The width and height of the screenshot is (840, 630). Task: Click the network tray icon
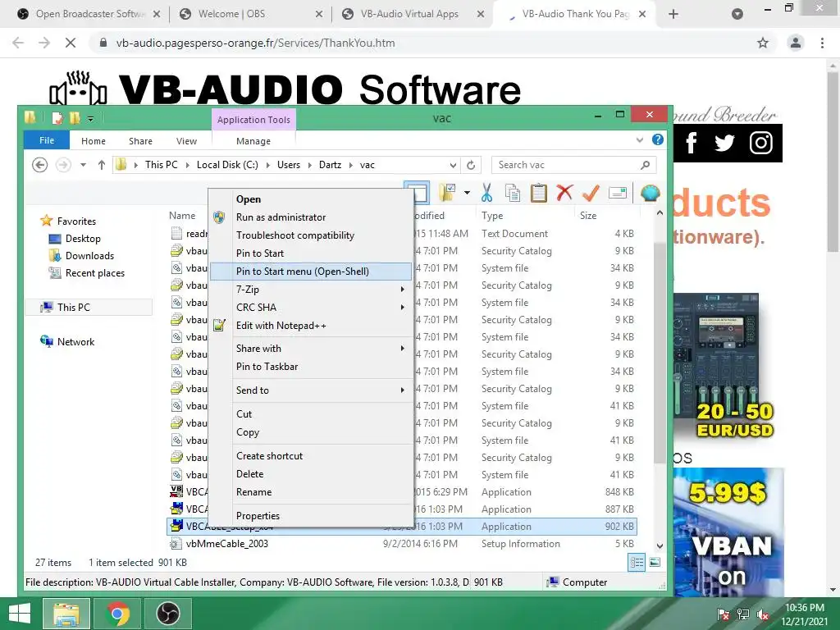click(743, 614)
